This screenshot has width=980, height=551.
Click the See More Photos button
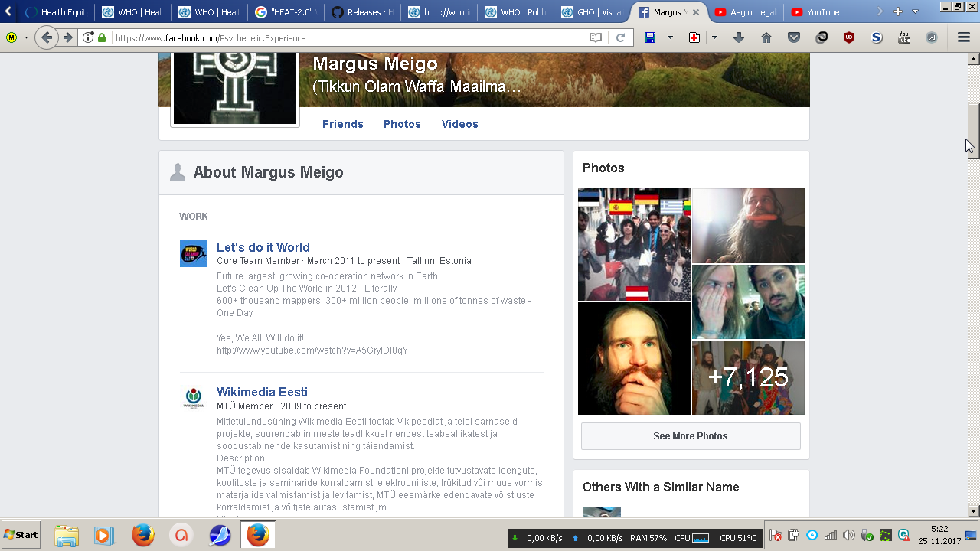tap(691, 436)
